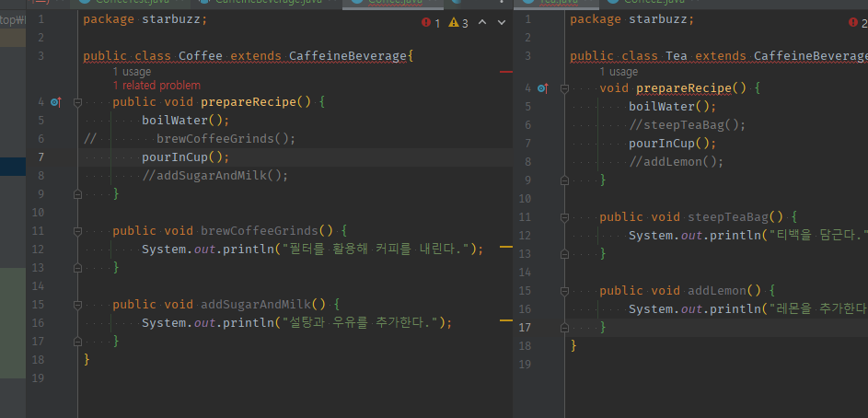Click line number 18 in Tea.java gutter

pyautogui.click(x=526, y=346)
